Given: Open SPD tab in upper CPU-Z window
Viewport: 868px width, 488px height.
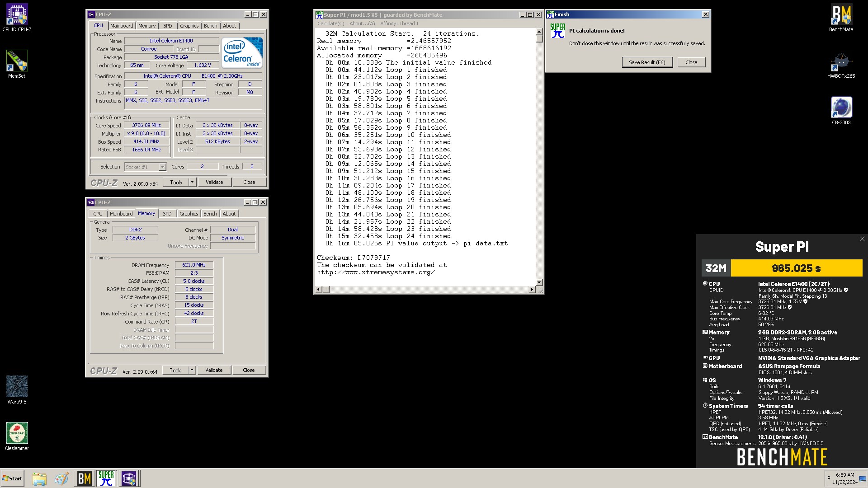Looking at the screenshot, I should pyautogui.click(x=168, y=26).
